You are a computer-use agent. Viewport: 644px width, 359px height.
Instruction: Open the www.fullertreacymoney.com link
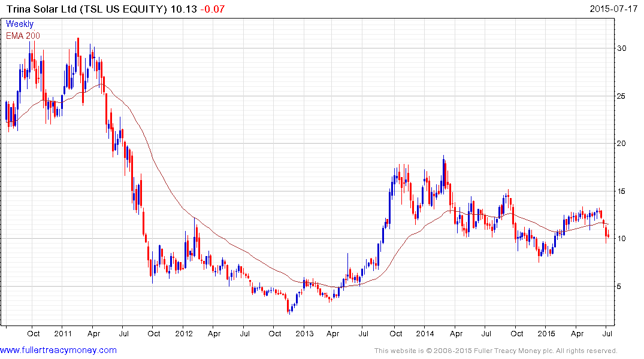[58, 350]
